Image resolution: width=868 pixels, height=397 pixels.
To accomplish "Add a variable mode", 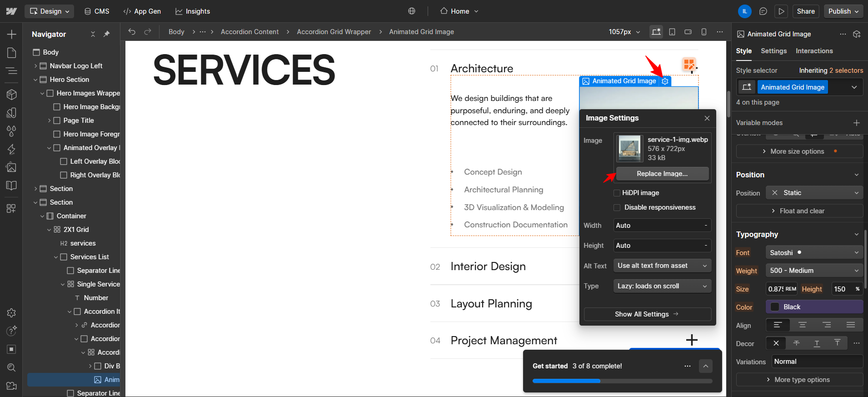I will tap(857, 123).
